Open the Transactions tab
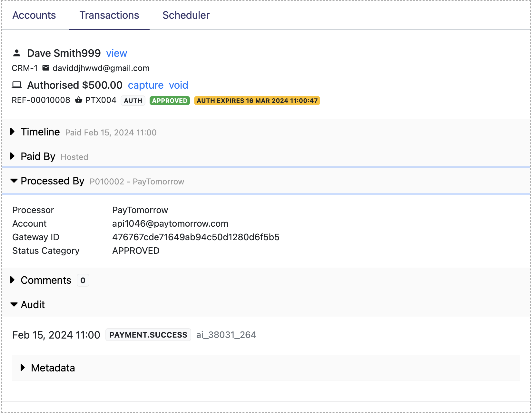This screenshot has height=414, width=532. (109, 15)
